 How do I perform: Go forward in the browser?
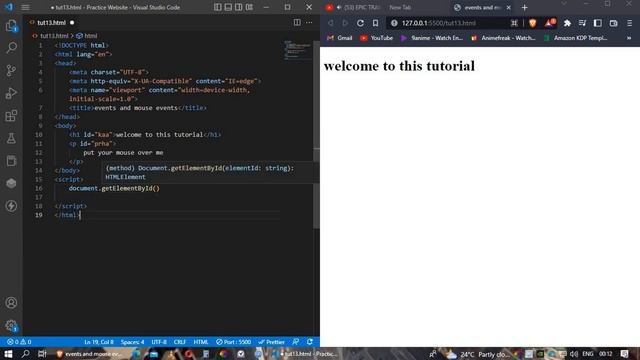click(345, 23)
